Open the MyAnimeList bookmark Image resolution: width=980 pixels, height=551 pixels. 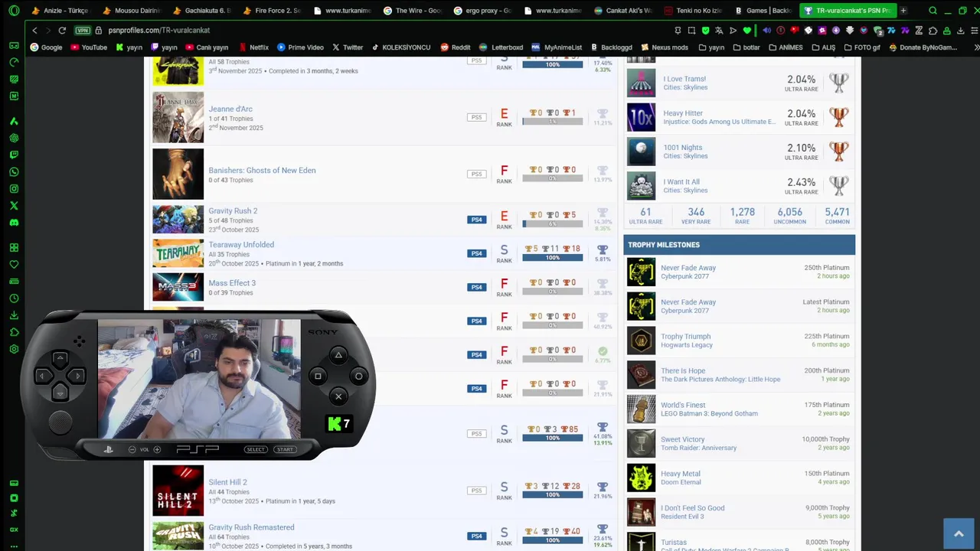tap(557, 47)
